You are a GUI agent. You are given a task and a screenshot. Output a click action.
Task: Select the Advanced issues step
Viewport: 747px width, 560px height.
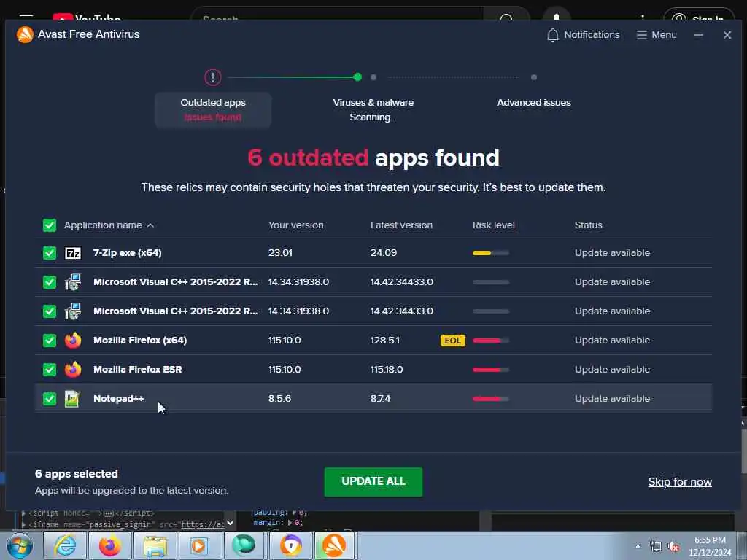tap(533, 102)
